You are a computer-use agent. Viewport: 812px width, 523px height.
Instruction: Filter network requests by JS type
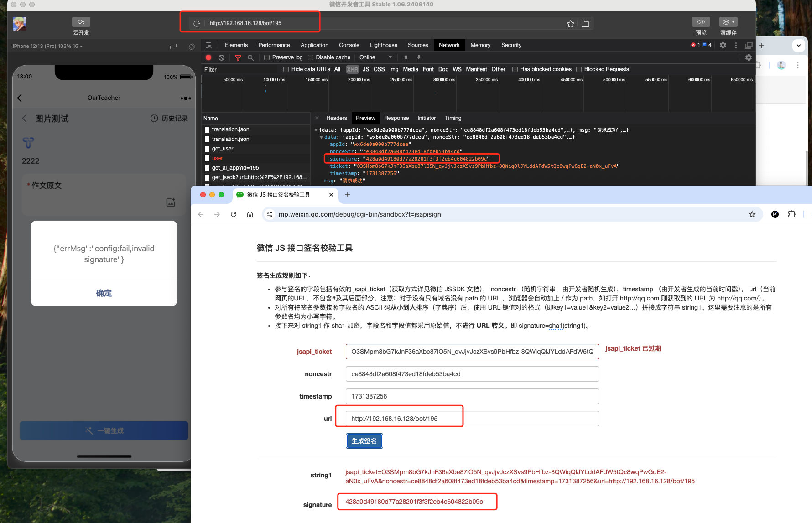[x=366, y=69]
